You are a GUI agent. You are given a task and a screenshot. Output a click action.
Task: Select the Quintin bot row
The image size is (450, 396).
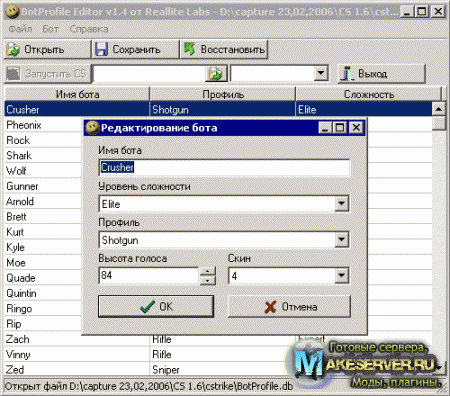[43, 294]
